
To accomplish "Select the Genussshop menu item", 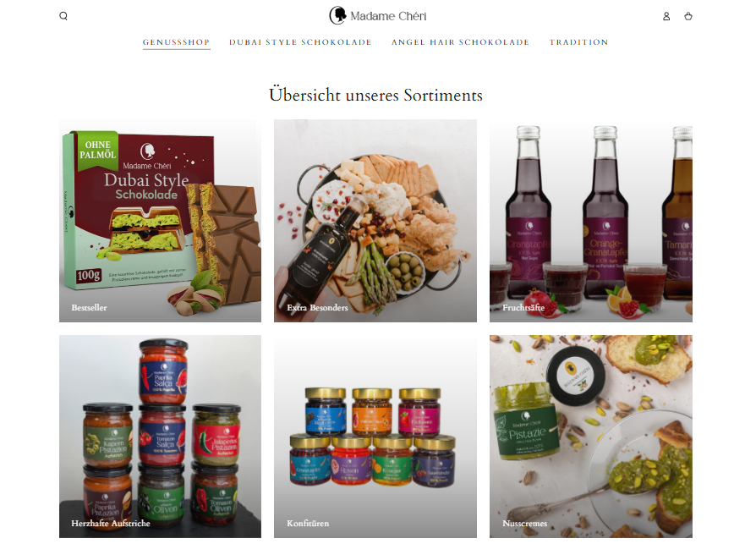I will pos(176,42).
